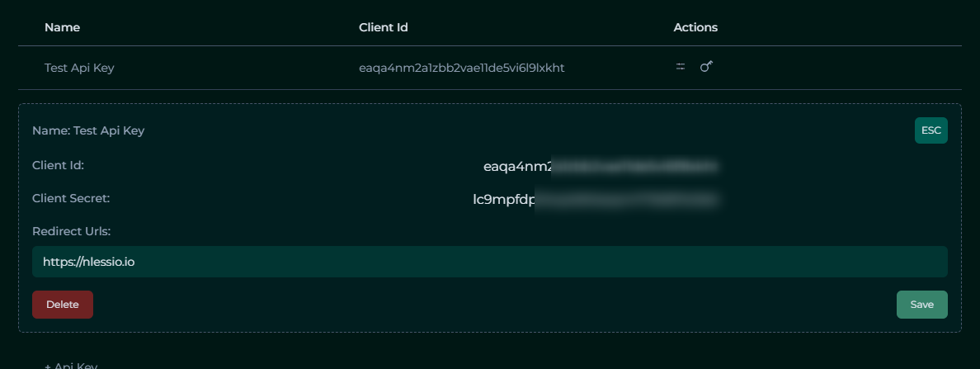Click the https://nlessio.io url text

(x=89, y=262)
